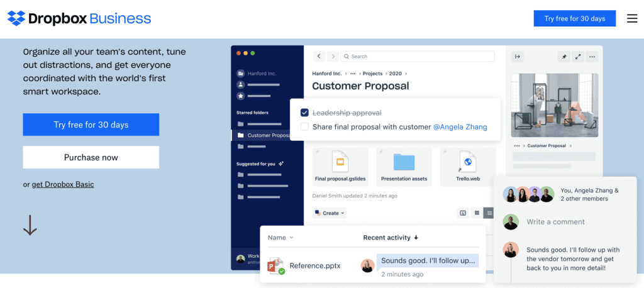Click the back navigation arrow
This screenshot has width=644, height=288.
319,57
